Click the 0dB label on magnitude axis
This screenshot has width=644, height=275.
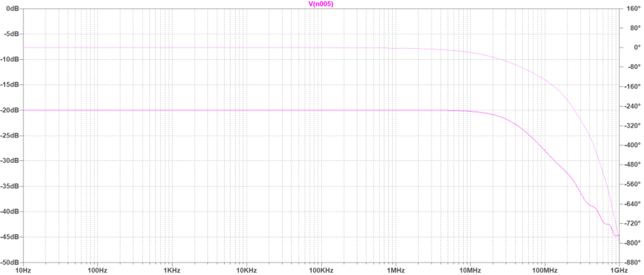click(12, 9)
